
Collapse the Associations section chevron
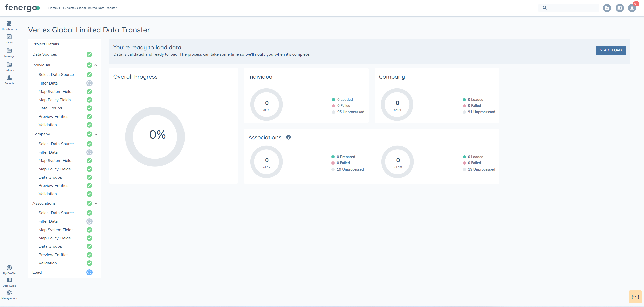pyautogui.click(x=96, y=204)
